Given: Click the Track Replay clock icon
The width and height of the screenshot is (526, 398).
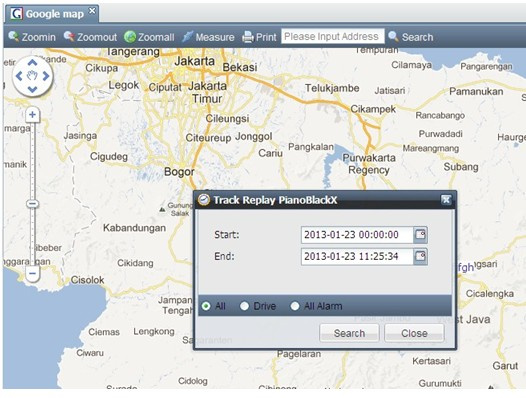Looking at the screenshot, I should point(203,200).
